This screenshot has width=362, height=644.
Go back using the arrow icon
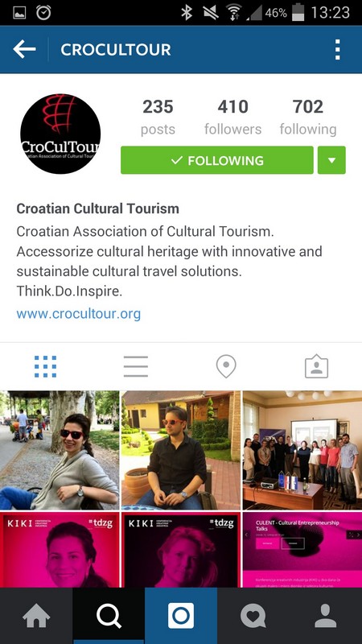[24, 50]
